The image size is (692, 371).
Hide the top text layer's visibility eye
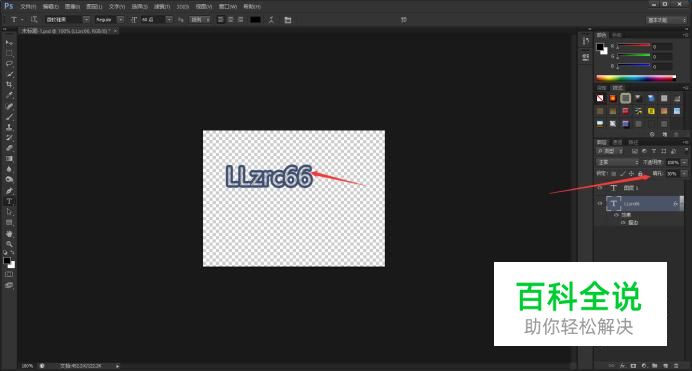click(600, 188)
